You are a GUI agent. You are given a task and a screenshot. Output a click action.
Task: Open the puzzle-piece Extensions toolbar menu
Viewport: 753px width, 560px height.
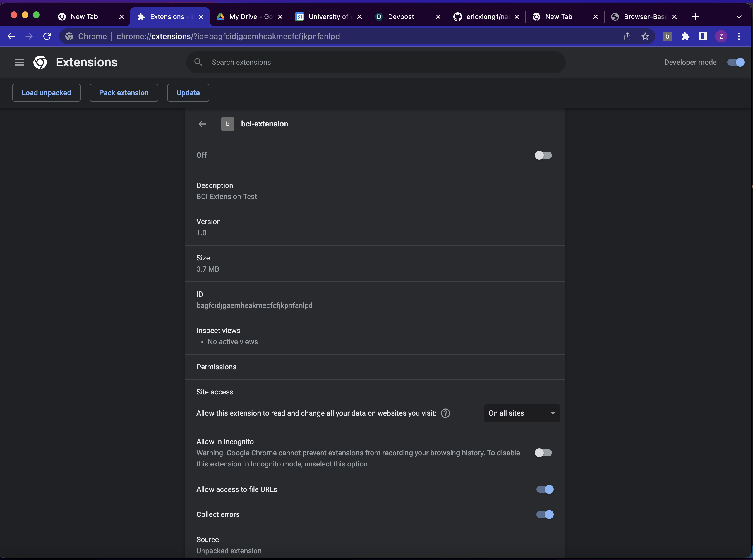point(685,36)
